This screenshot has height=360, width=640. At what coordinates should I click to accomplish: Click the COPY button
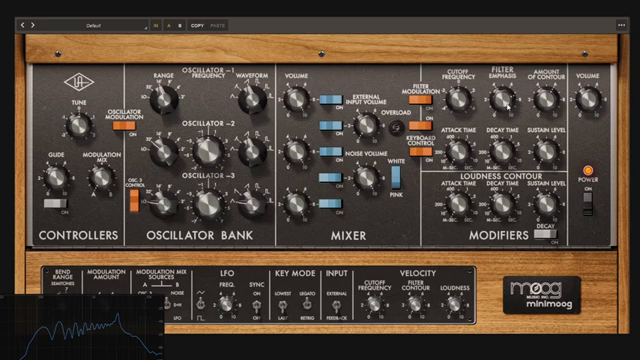click(x=197, y=26)
